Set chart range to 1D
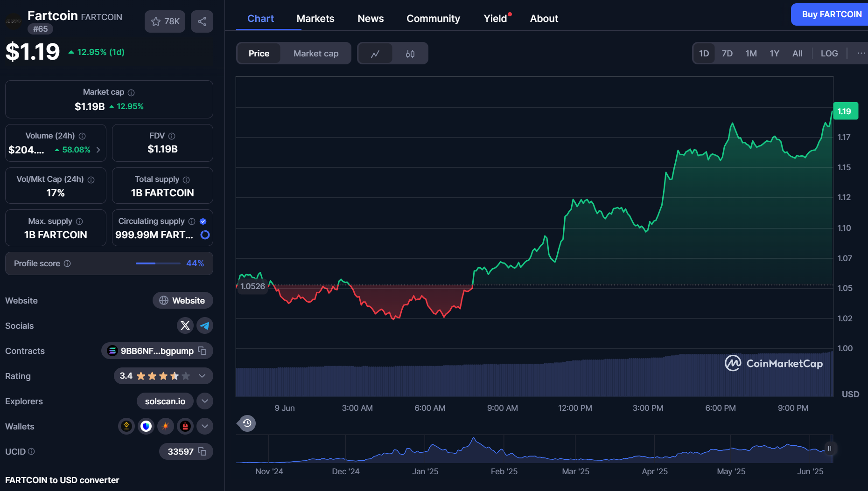The width and height of the screenshot is (868, 491). pyautogui.click(x=704, y=54)
